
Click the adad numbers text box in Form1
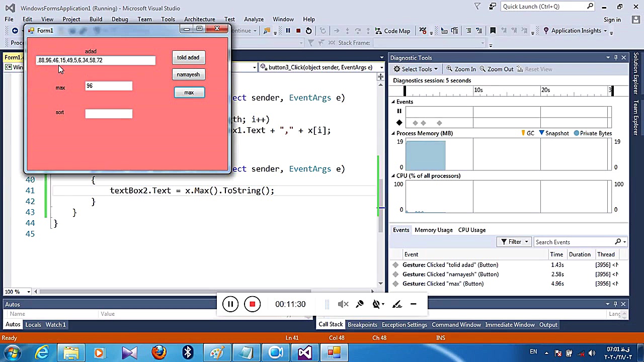[x=96, y=60]
